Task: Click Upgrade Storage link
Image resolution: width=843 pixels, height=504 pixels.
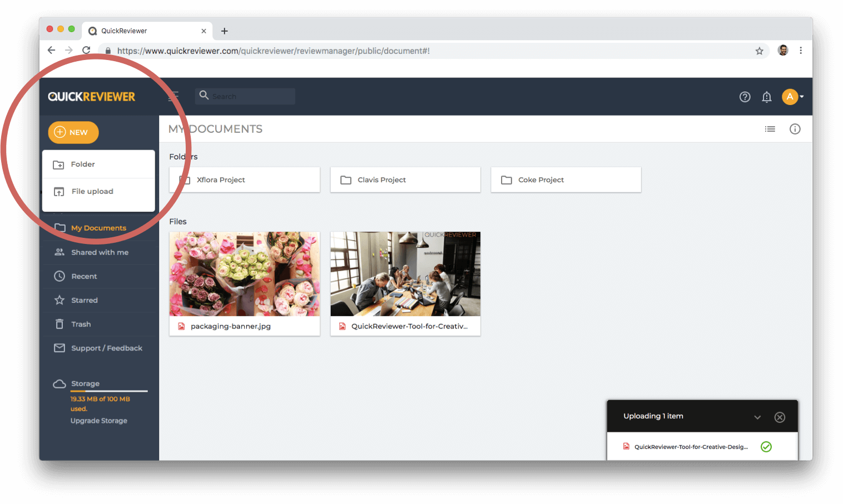Action: point(98,421)
